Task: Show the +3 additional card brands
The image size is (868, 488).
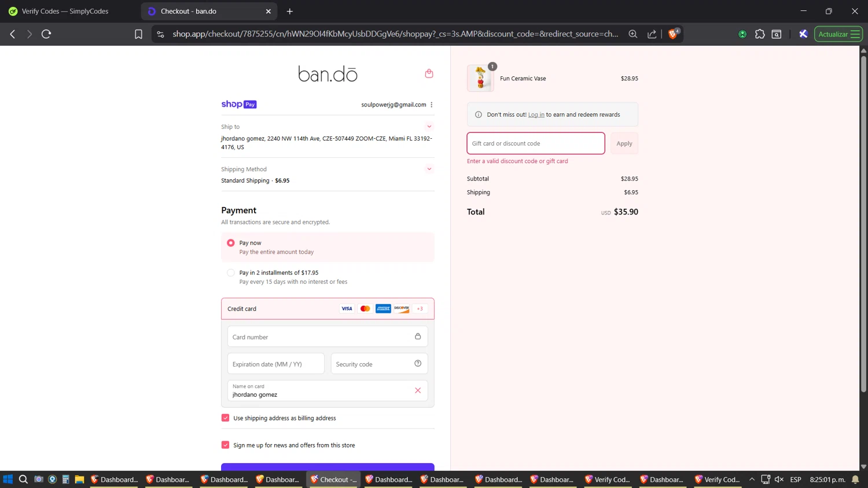Action: pyautogui.click(x=420, y=309)
